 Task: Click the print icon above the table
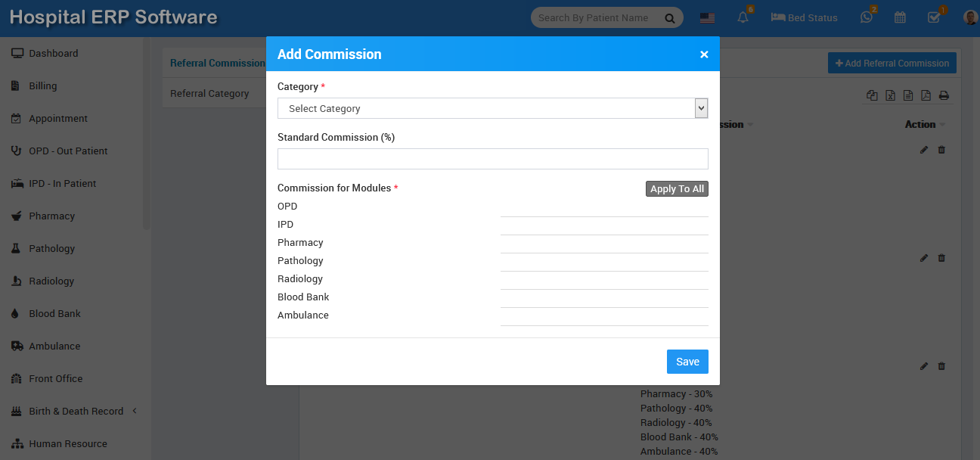tap(944, 95)
